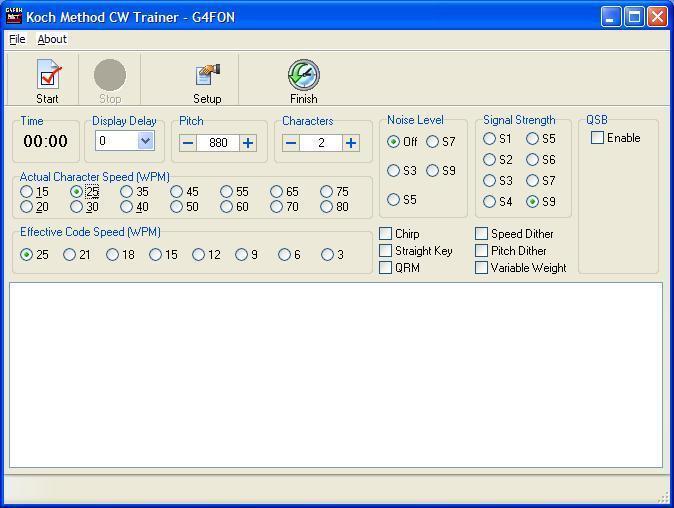The height and width of the screenshot is (508, 674).
Task: Check the Straight Key option
Action: [x=386, y=251]
